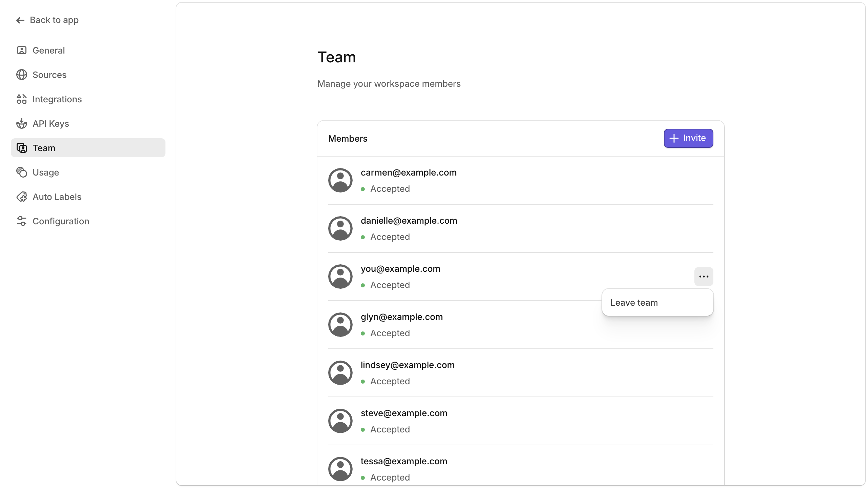Select the Usage icon
Image resolution: width=868 pixels, height=488 pixels.
[x=21, y=172]
